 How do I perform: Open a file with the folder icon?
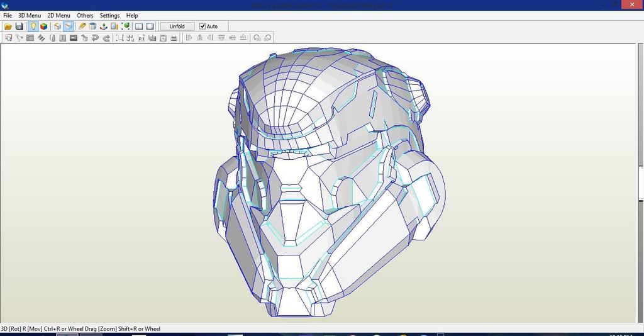[8, 26]
